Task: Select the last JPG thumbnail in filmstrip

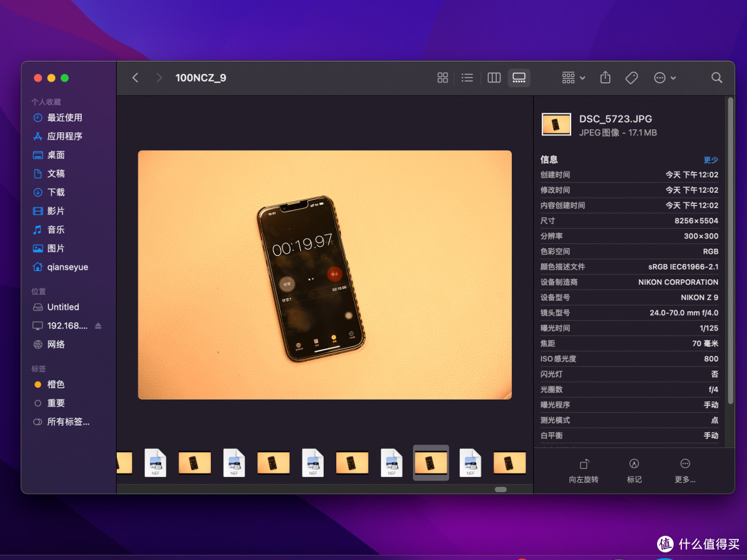Action: click(x=509, y=463)
